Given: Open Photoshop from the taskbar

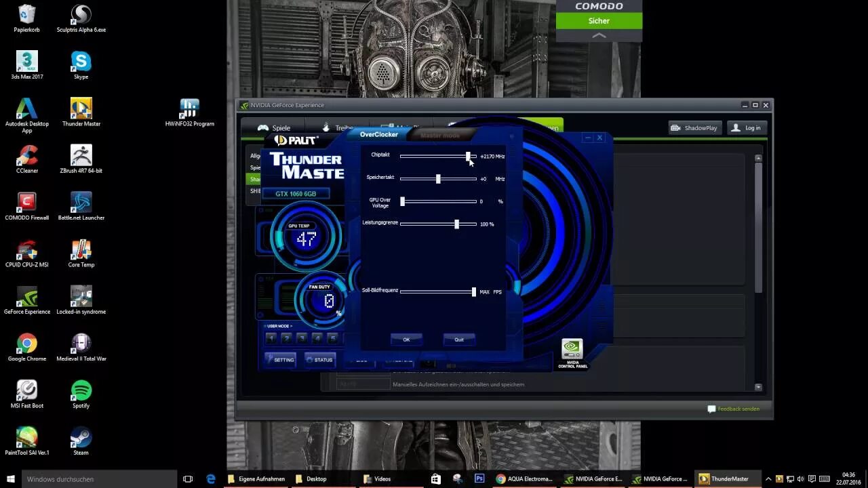Looking at the screenshot, I should pos(479,479).
